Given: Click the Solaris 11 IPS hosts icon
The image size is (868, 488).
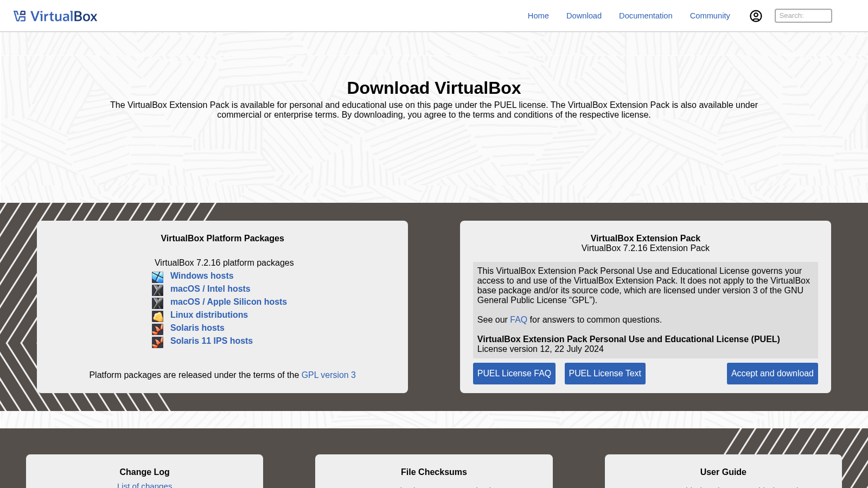Looking at the screenshot, I should click(157, 342).
